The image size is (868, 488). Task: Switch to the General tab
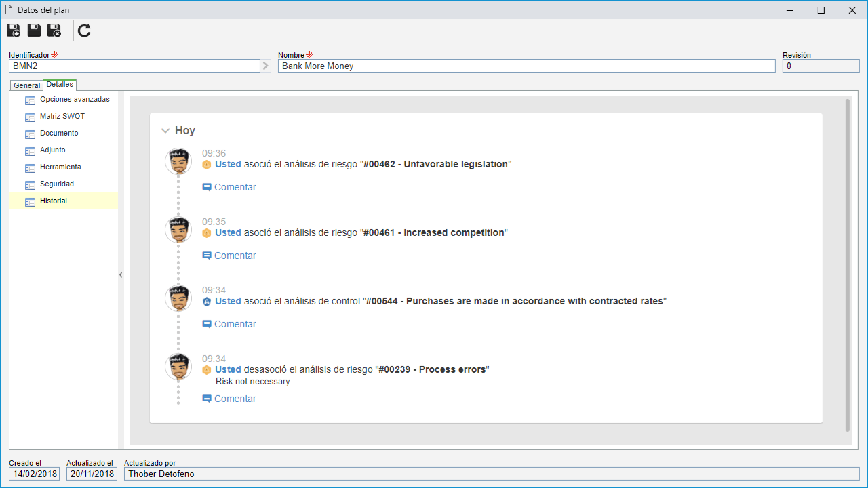[x=27, y=85]
